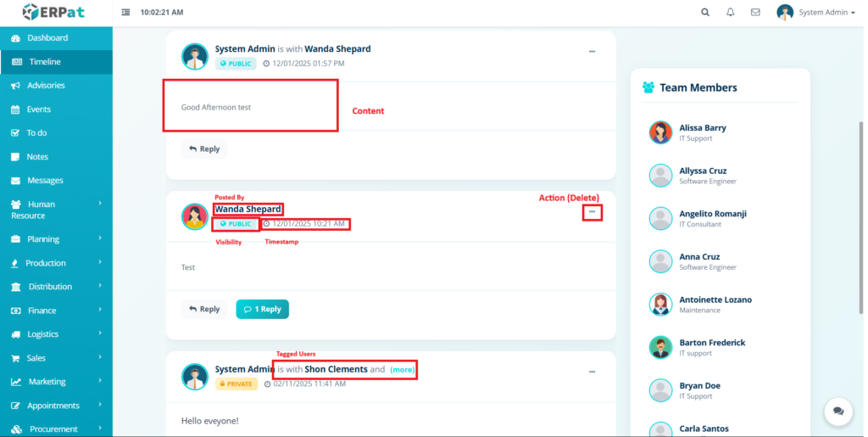Toggle the sidebar menu icon
The height and width of the screenshot is (437, 868).
click(x=125, y=12)
